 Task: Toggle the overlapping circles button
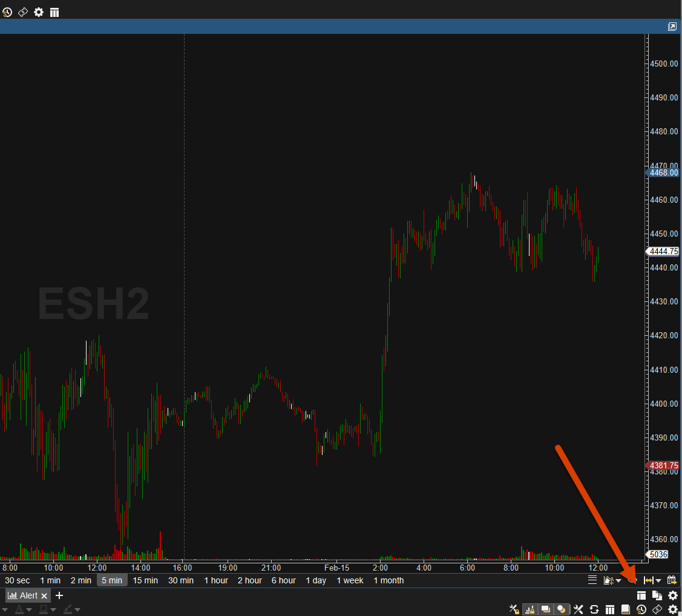(562, 609)
